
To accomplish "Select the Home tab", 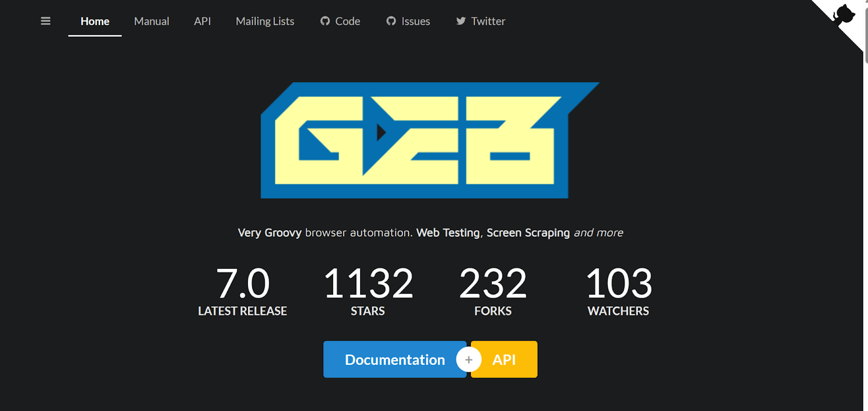I will (x=95, y=21).
